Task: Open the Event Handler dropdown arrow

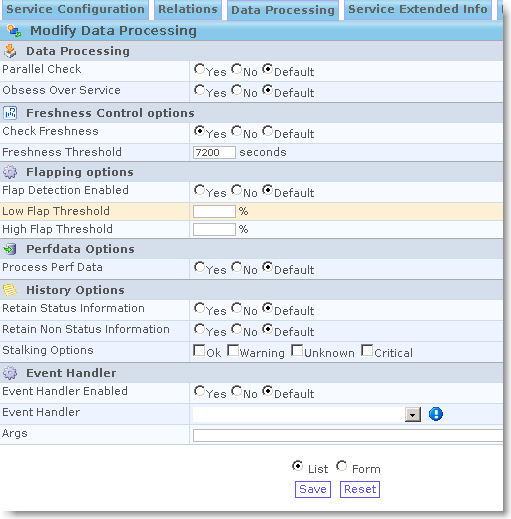Action: (413, 414)
